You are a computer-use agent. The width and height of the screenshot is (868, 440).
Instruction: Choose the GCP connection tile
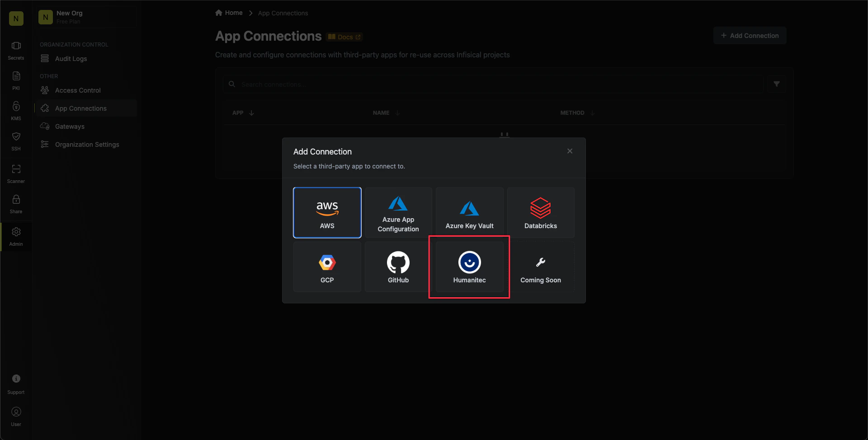[327, 267]
